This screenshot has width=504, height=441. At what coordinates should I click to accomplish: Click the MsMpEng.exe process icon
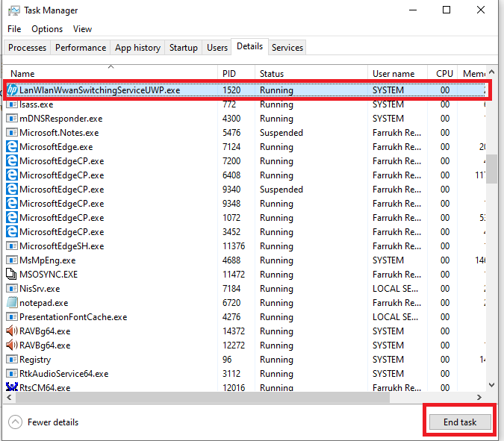[12, 260]
